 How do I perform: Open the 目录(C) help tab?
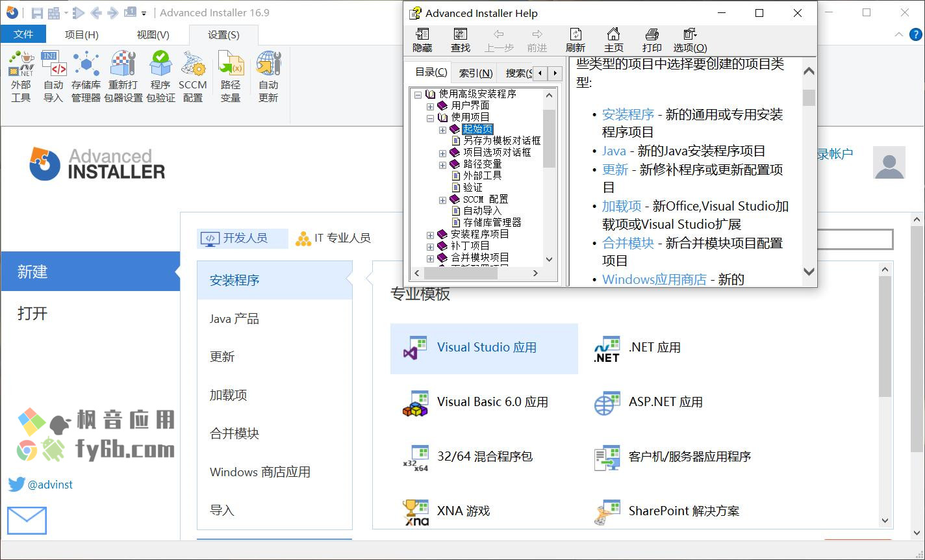431,72
